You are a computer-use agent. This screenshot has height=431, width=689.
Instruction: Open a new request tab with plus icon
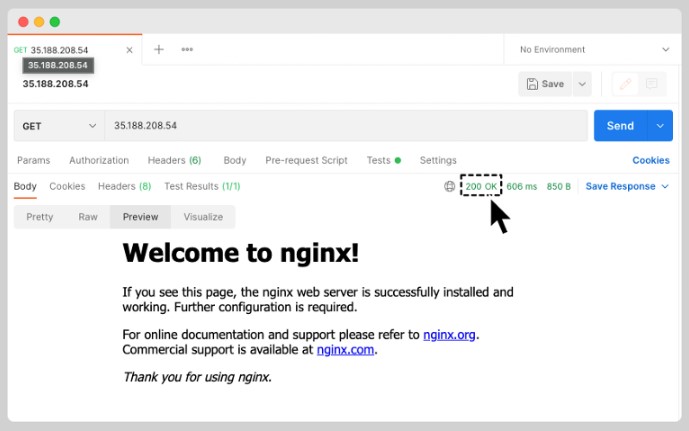click(x=159, y=49)
